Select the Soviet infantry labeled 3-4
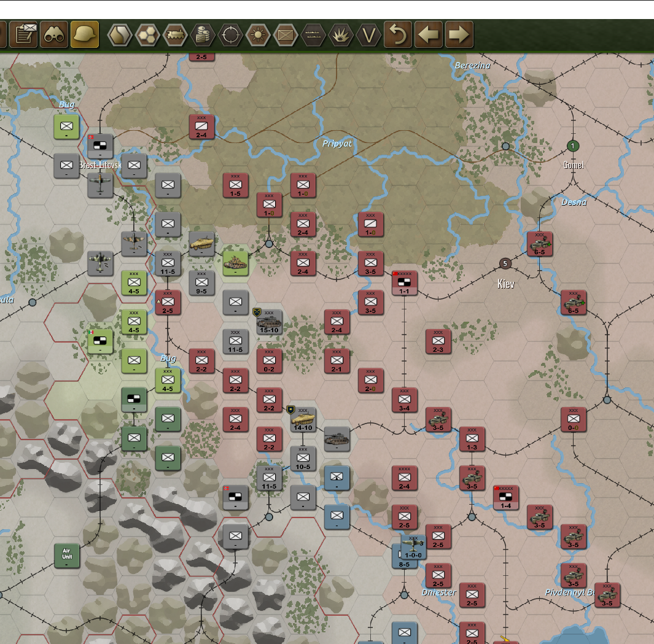The width and height of the screenshot is (654, 644). click(x=404, y=400)
